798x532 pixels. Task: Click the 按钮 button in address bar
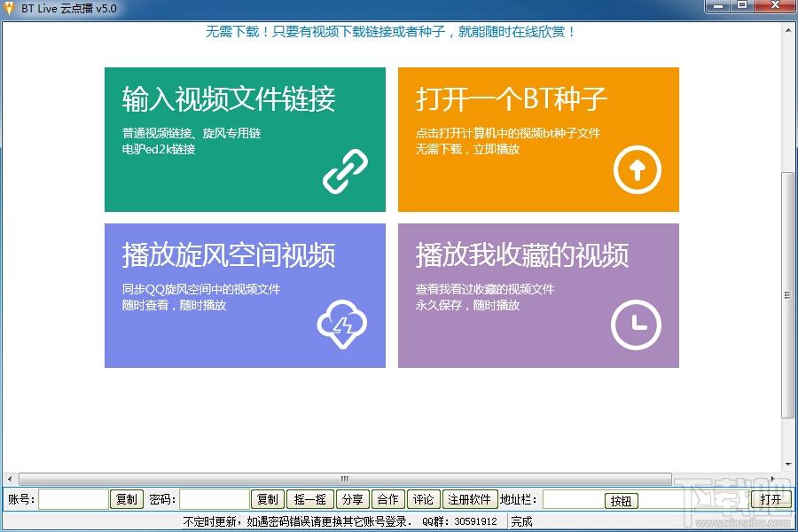point(621,501)
